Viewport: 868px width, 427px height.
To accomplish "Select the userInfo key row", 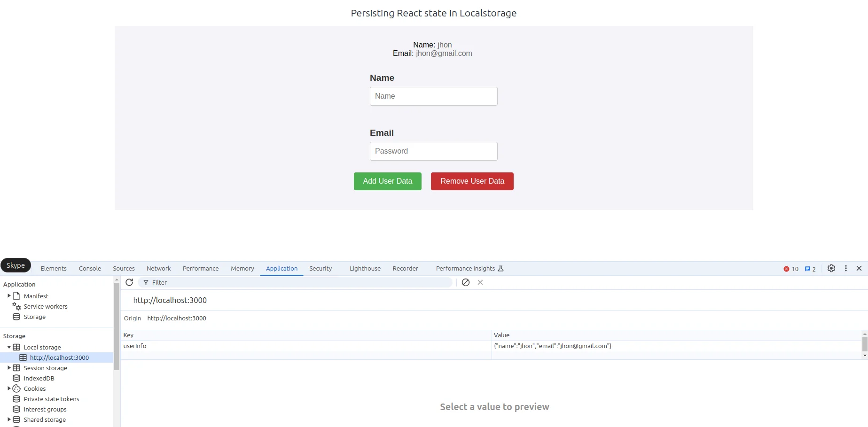I will click(x=135, y=346).
